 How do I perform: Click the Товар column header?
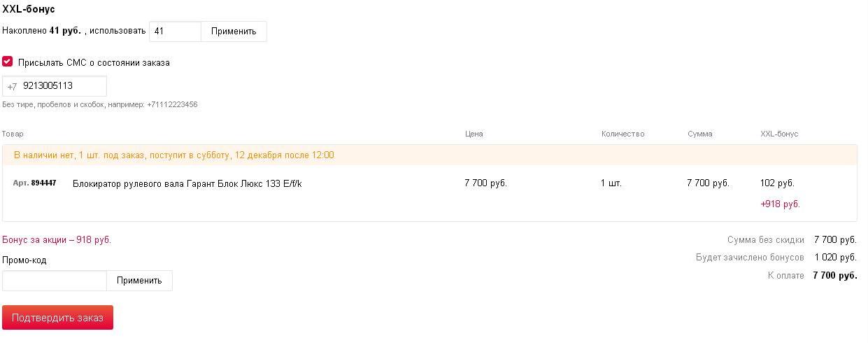(13, 134)
